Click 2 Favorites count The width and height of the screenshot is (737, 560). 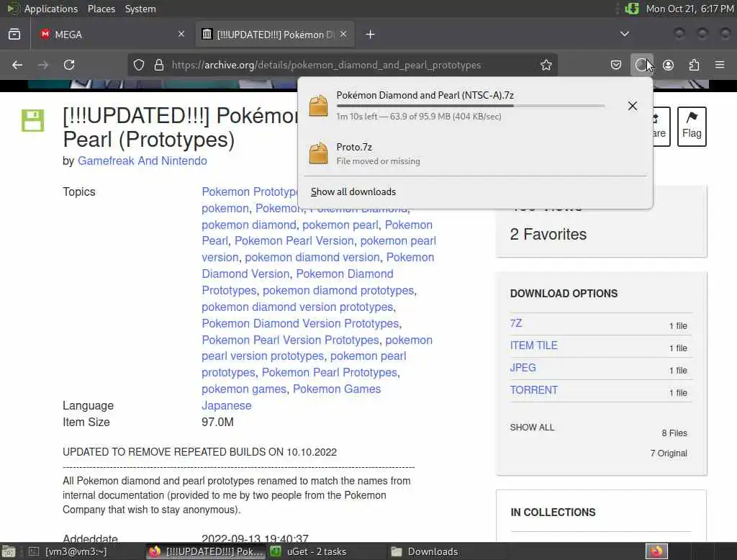coord(548,234)
